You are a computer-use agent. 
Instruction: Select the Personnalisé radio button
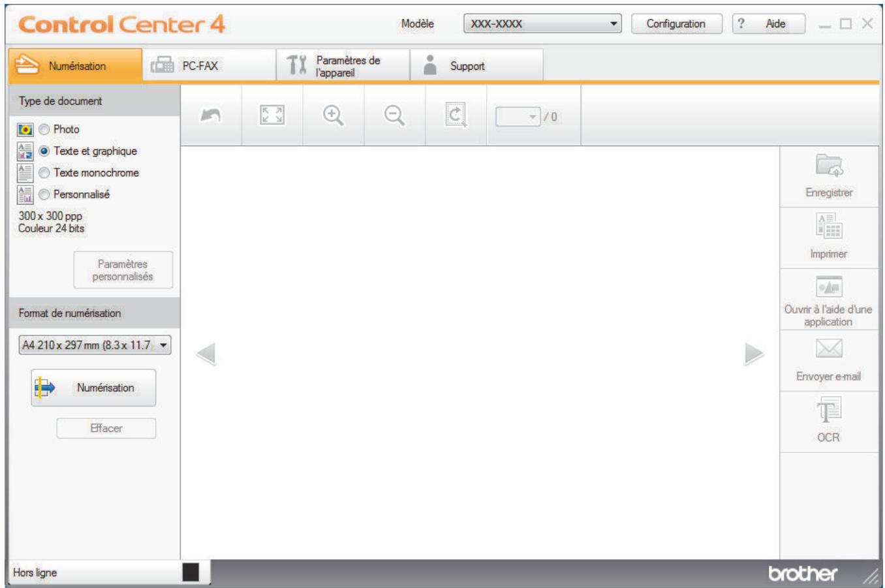(44, 194)
